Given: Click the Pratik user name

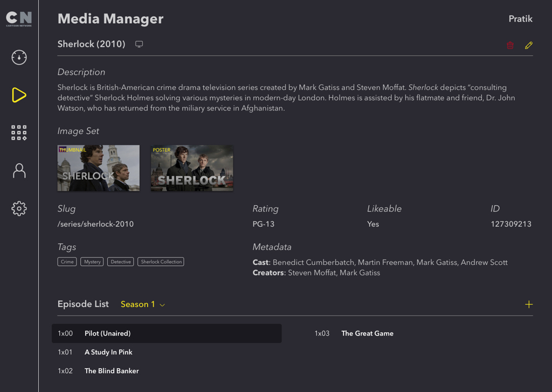Looking at the screenshot, I should [x=520, y=19].
